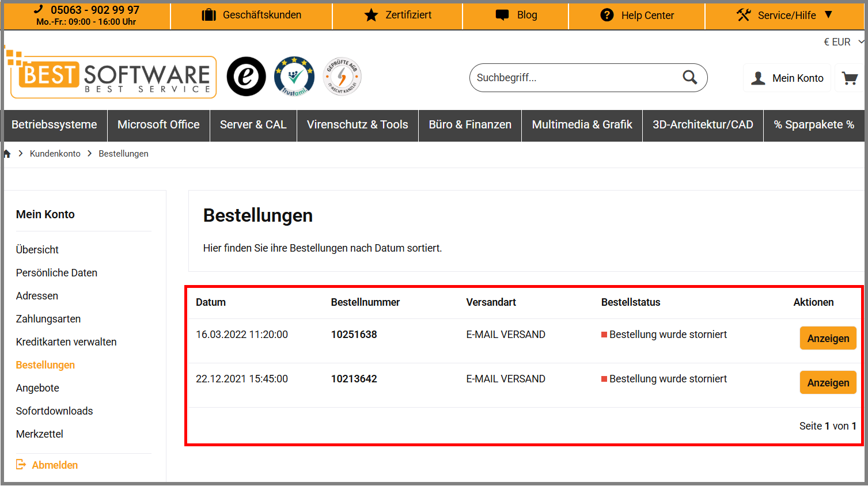Viewport: 868px width, 486px height.
Task: Open the Virenschutz & Tools menu
Action: [x=358, y=125]
